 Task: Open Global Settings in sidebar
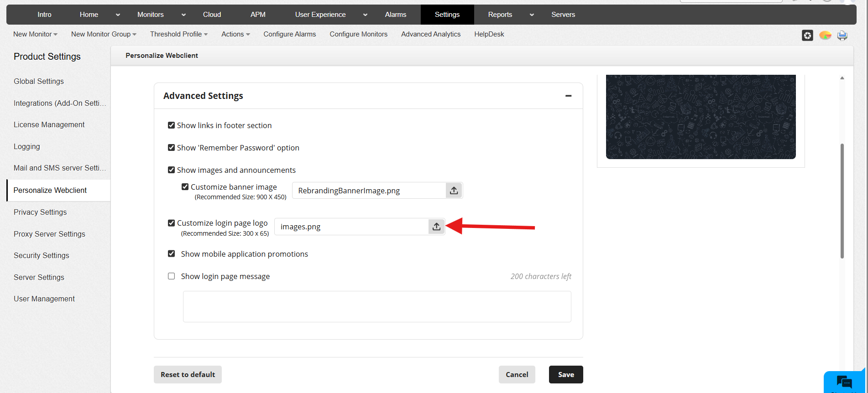tap(39, 81)
